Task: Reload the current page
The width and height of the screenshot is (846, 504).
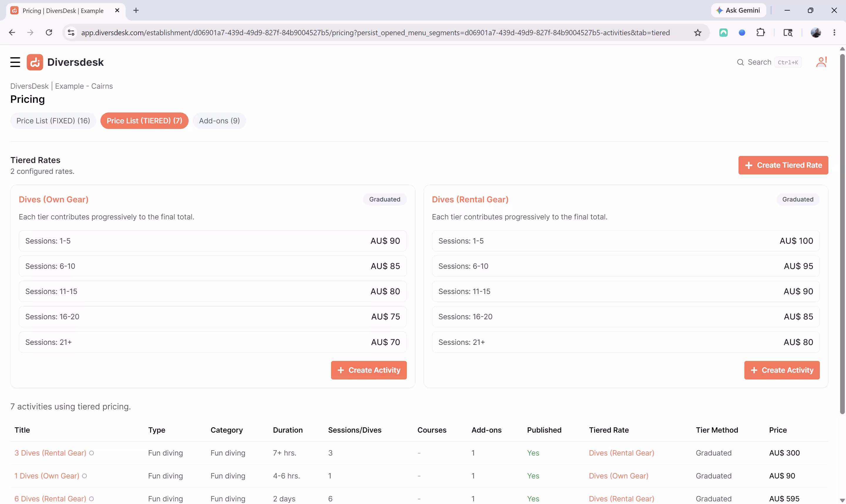Action: [x=49, y=33]
